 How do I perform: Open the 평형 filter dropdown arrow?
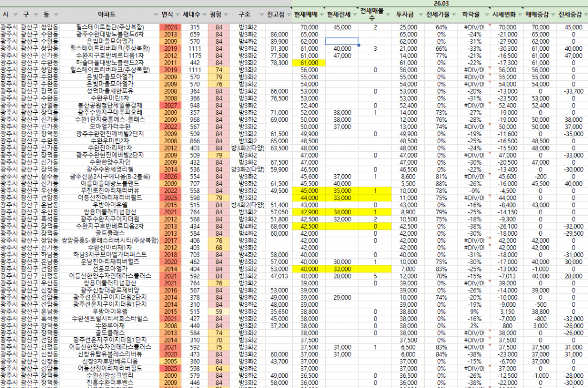(226, 14)
